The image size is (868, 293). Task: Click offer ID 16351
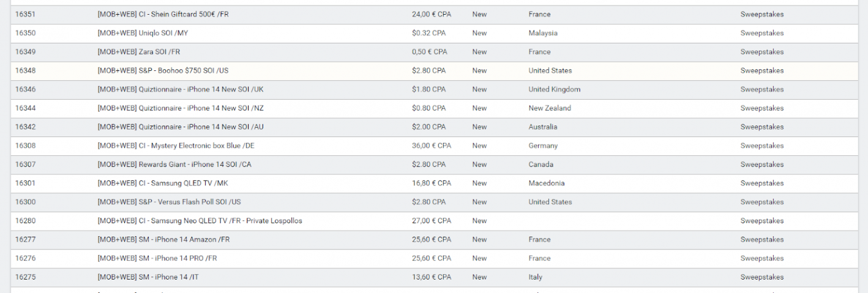coord(25,14)
